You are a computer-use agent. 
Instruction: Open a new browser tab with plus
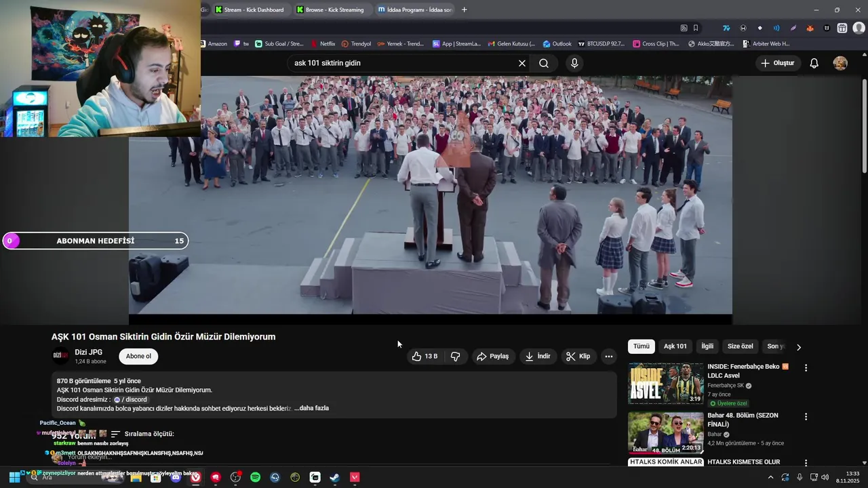[465, 9]
